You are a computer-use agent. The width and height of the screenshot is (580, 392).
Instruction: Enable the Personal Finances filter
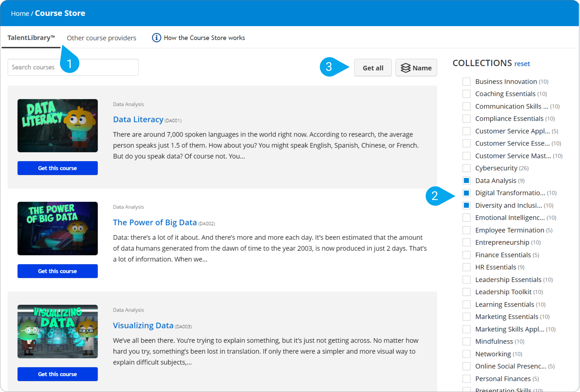(466, 378)
